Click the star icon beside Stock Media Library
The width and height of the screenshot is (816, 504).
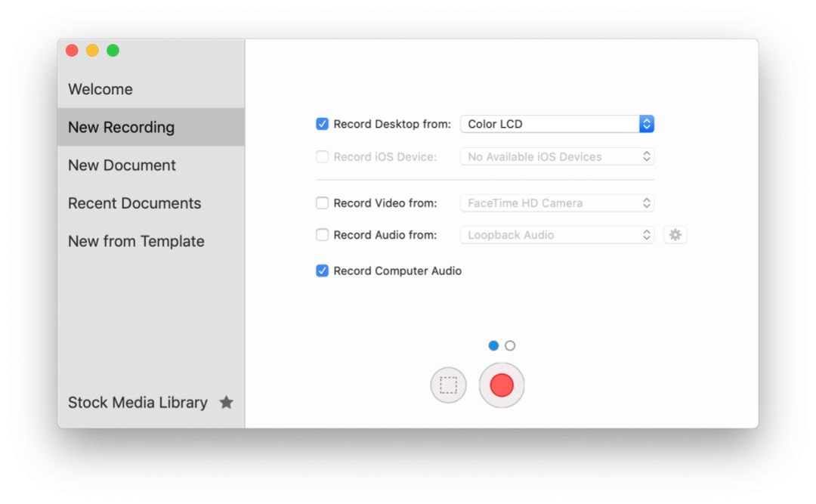pyautogui.click(x=227, y=402)
